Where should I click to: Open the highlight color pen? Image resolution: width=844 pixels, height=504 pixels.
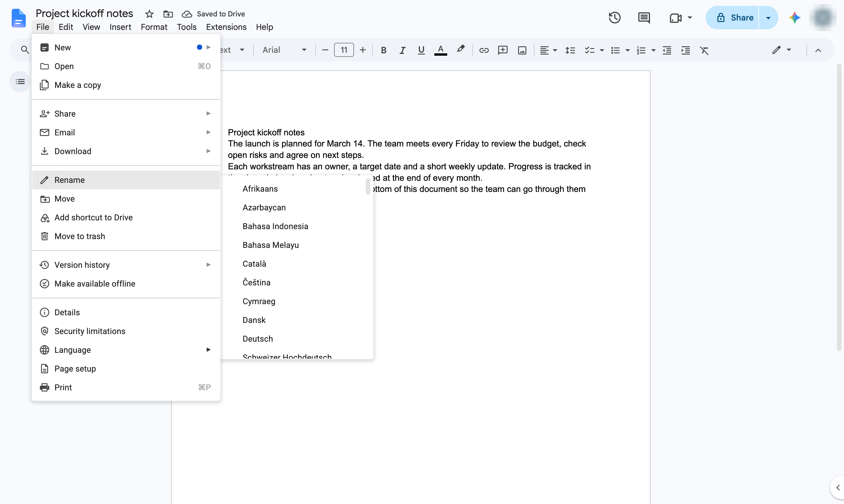(x=460, y=50)
